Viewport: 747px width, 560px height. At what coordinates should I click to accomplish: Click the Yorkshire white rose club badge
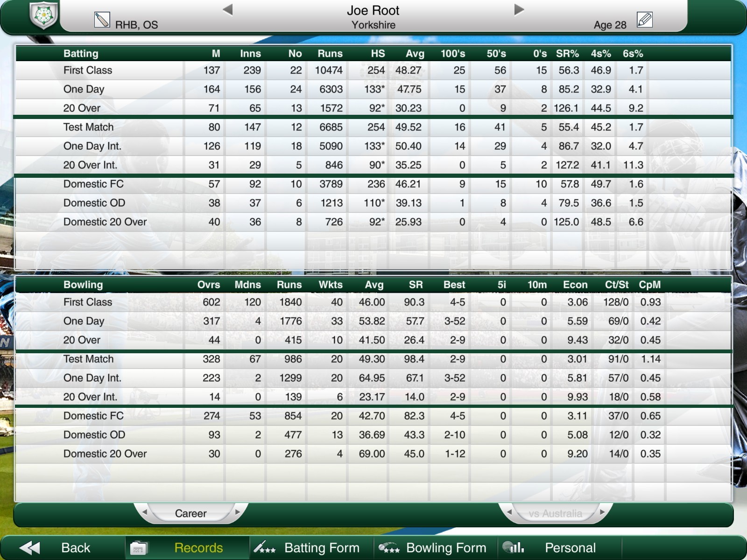[x=43, y=15]
